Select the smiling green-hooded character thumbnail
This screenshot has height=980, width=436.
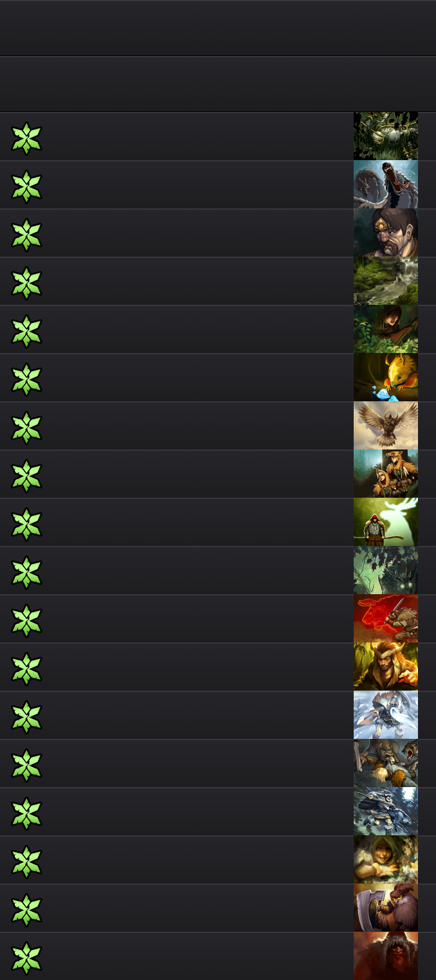(x=386, y=860)
